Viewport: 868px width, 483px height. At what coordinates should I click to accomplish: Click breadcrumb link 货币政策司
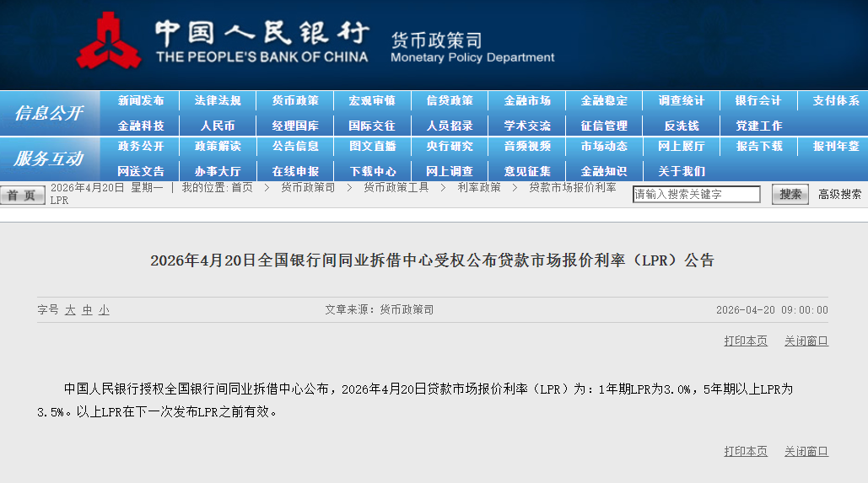click(308, 188)
